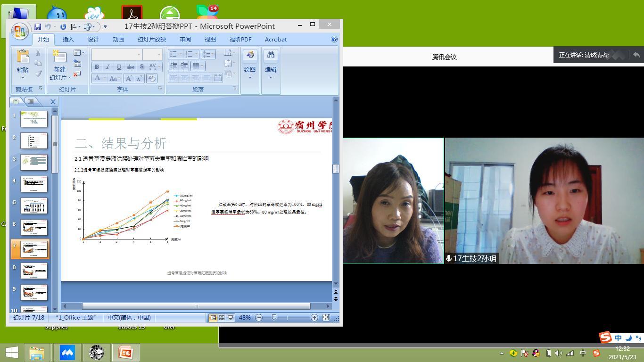644x362 pixels.
Task: Open the 幻灯片放映 (Slide Show) tab
Action: pos(151,40)
